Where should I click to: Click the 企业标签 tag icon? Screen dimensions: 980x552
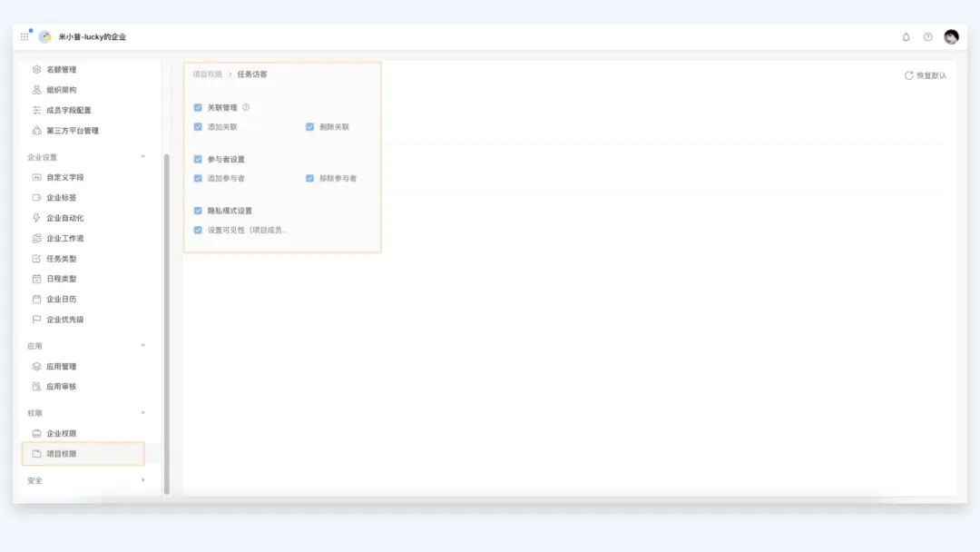[37, 198]
